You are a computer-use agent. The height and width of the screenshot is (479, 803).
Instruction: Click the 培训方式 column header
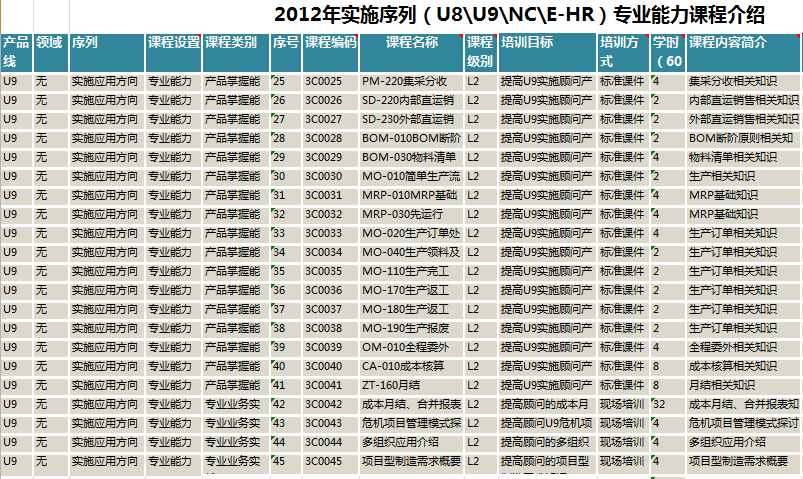tap(623, 52)
